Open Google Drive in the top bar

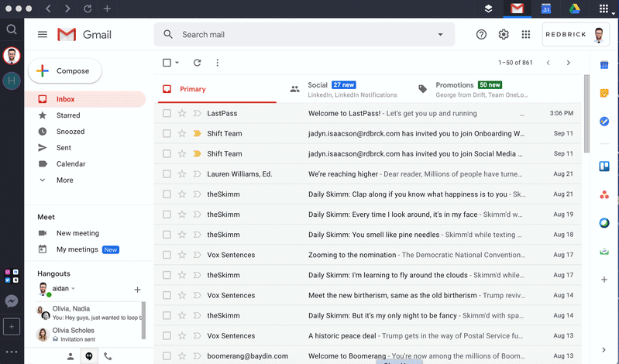pos(576,9)
